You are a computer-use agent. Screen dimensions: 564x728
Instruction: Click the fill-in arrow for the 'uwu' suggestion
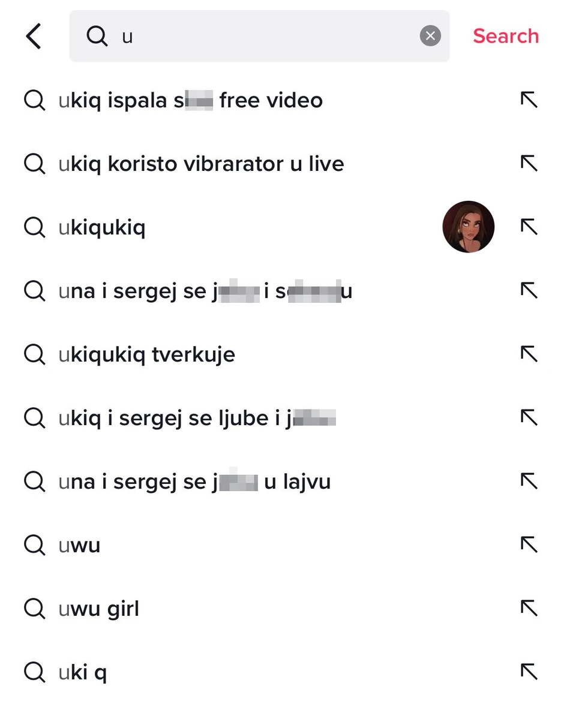[529, 545]
